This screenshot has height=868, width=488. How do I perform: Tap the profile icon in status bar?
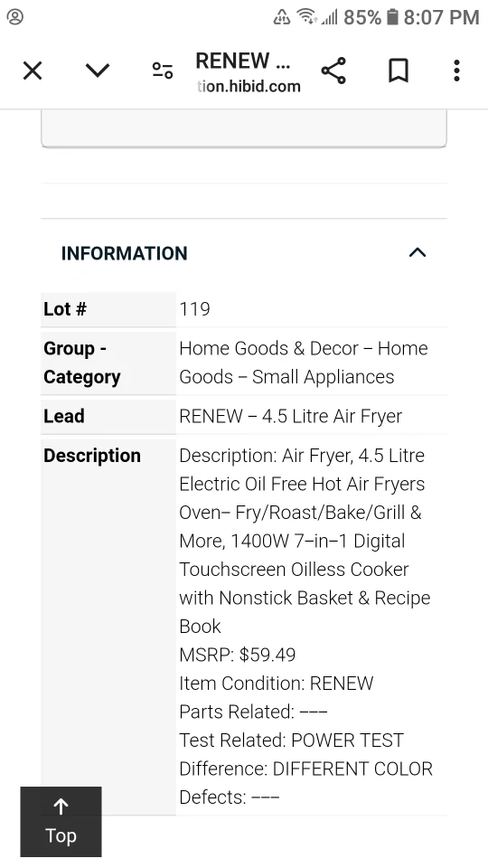[15, 17]
